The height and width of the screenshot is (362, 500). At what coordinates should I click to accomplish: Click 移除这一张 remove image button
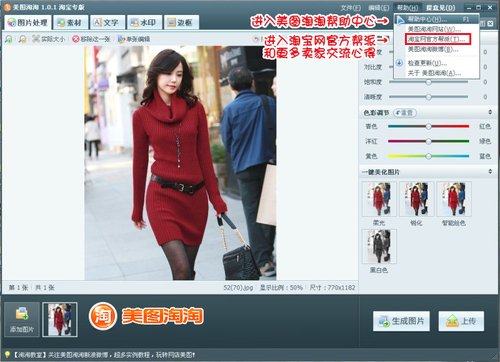91,39
